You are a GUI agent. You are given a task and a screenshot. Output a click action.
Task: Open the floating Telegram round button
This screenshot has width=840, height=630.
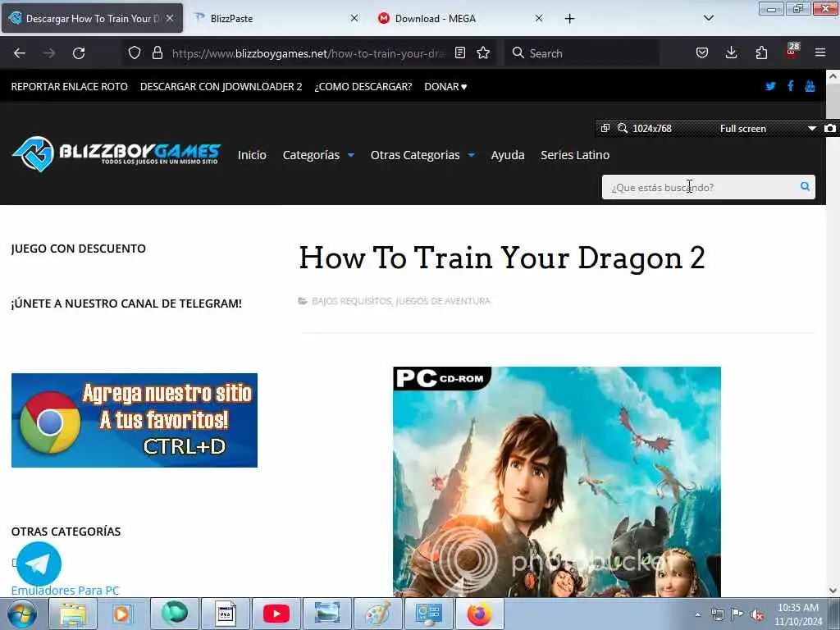coord(39,564)
